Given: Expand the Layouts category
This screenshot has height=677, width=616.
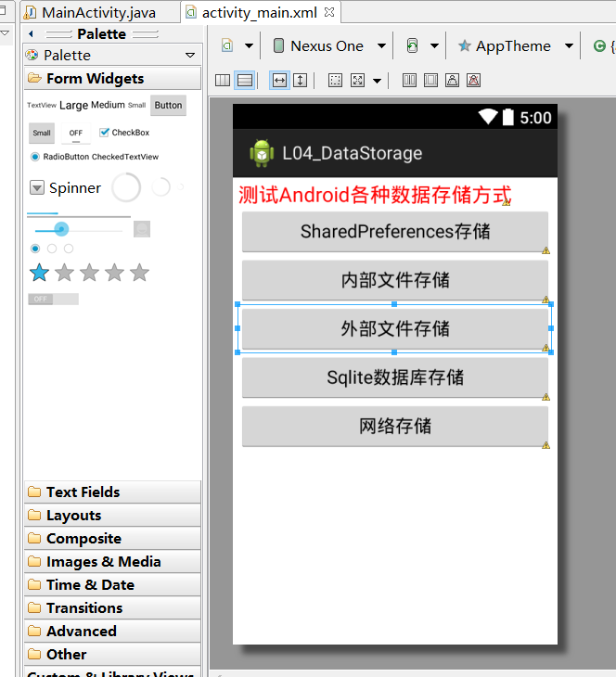Looking at the screenshot, I should pos(112,515).
